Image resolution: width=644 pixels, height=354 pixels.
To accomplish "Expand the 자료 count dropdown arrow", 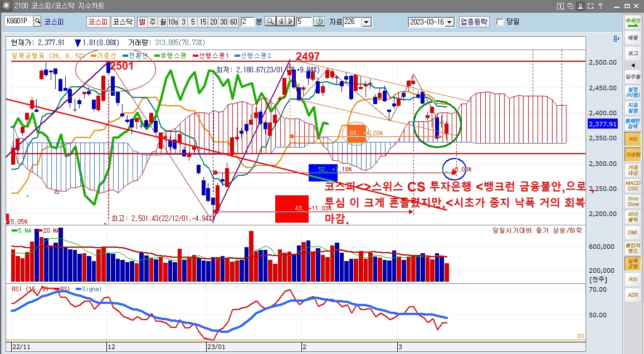I will click(366, 22).
